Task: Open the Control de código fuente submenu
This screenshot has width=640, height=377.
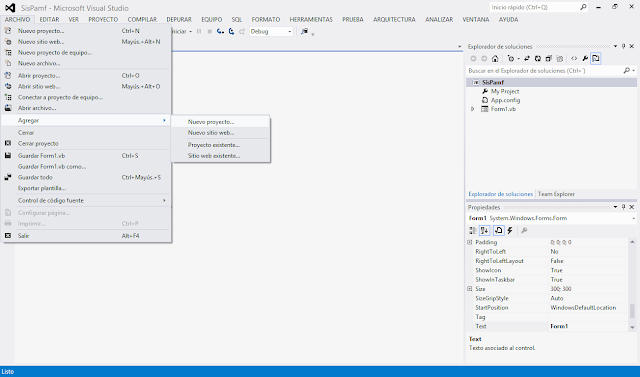Action: 86,201
